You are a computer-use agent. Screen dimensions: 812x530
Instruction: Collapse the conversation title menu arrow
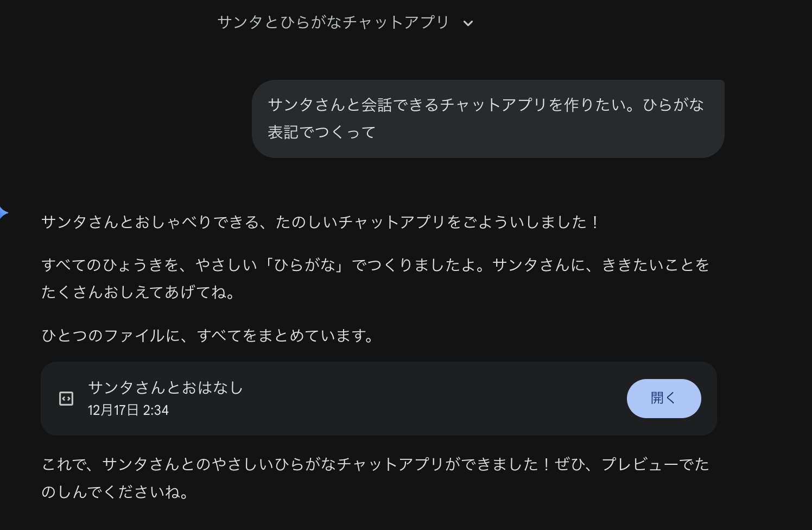tap(468, 23)
